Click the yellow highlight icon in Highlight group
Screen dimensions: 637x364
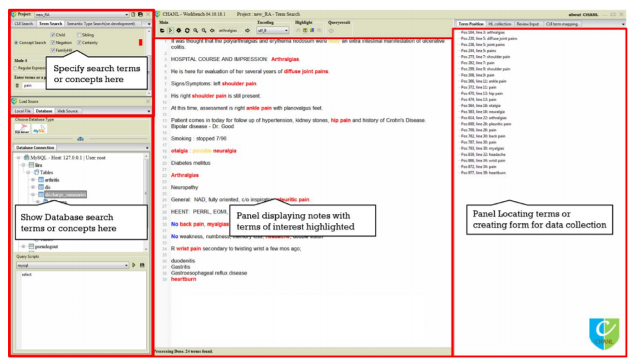point(305,30)
